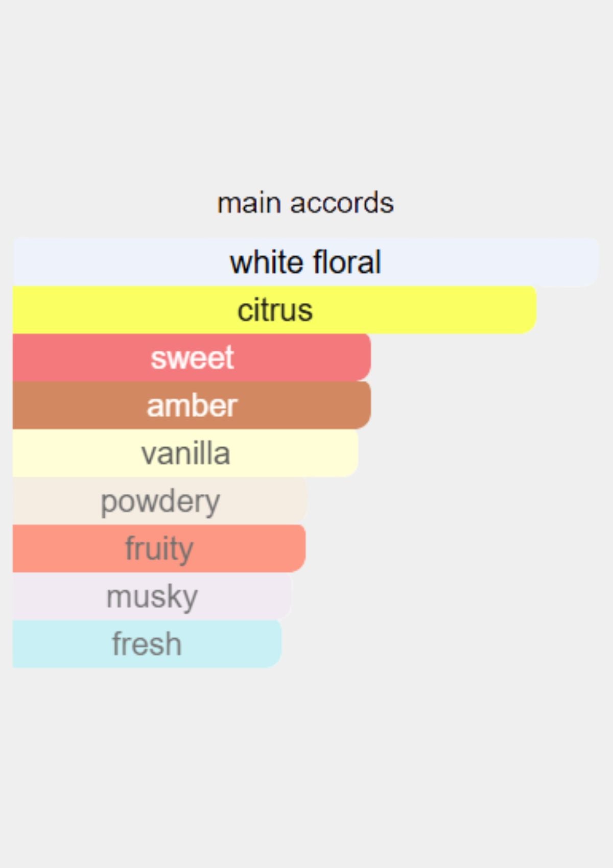This screenshot has width=613, height=868.
Task: Click the 'amber' text label
Action: click(x=192, y=405)
